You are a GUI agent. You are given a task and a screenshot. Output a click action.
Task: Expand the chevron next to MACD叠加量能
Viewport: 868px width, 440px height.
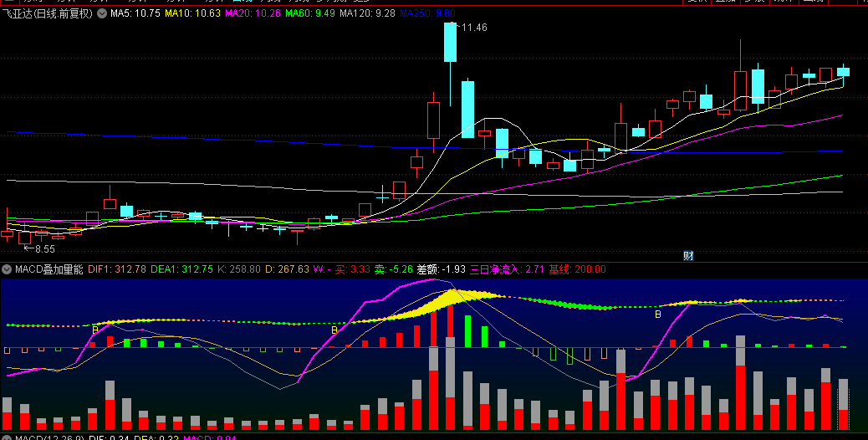click(7, 269)
